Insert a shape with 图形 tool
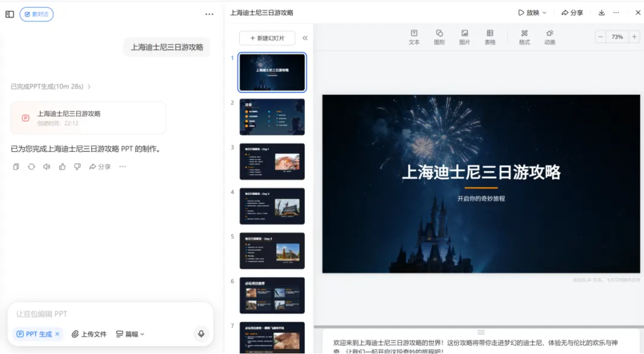Image resolution: width=644 pixels, height=354 pixels. point(439,37)
